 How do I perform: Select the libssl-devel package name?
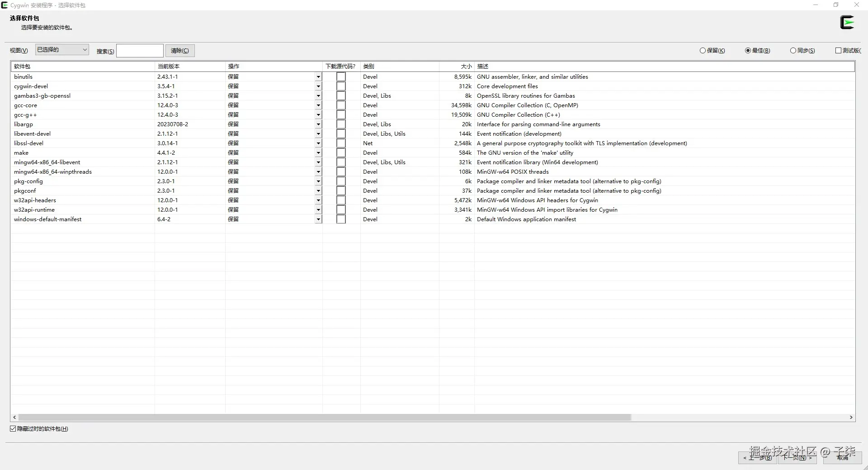[x=28, y=143]
